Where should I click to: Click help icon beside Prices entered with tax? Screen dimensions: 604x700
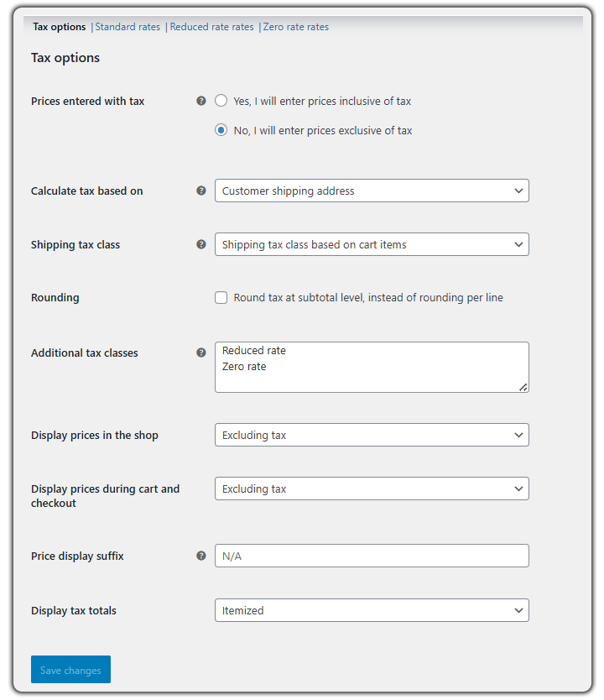tap(201, 101)
